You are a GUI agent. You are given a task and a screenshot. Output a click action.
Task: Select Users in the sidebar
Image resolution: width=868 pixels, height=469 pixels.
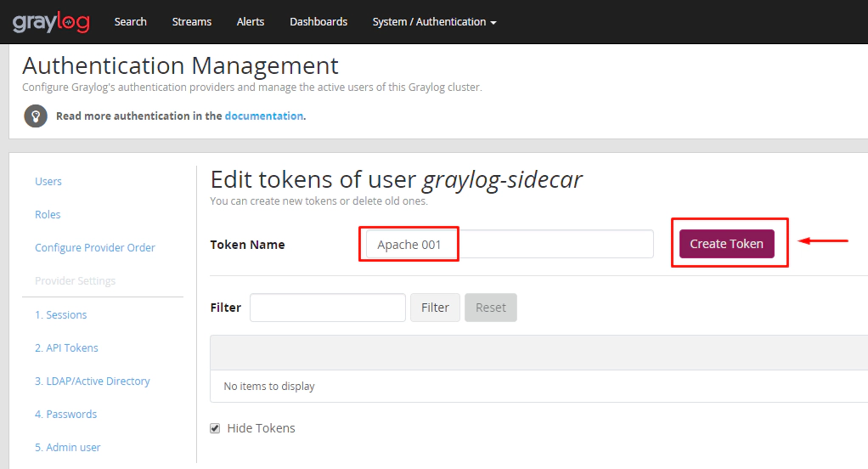(48, 181)
